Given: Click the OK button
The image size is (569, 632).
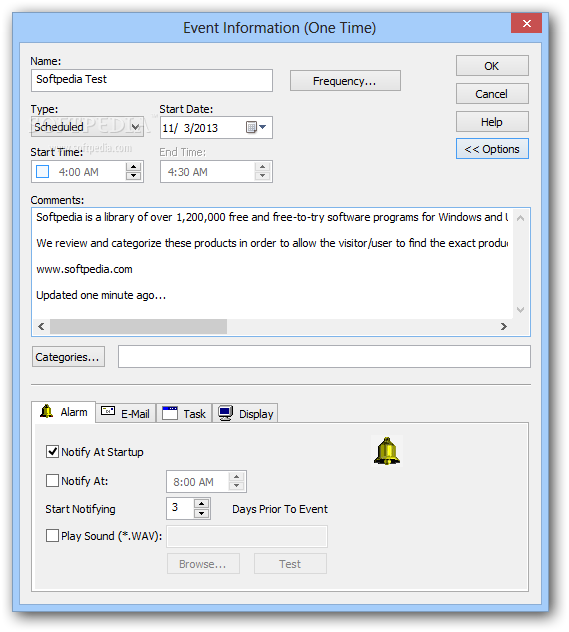Looking at the screenshot, I should [492, 66].
